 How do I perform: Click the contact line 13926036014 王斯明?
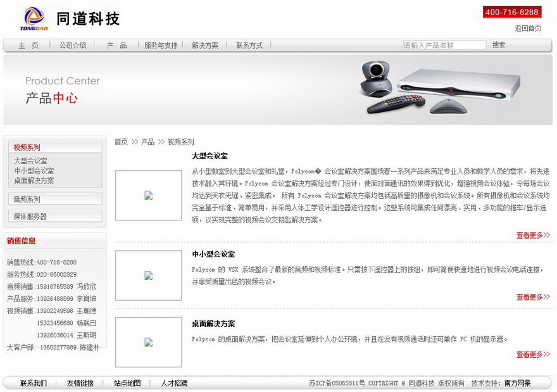(x=67, y=335)
